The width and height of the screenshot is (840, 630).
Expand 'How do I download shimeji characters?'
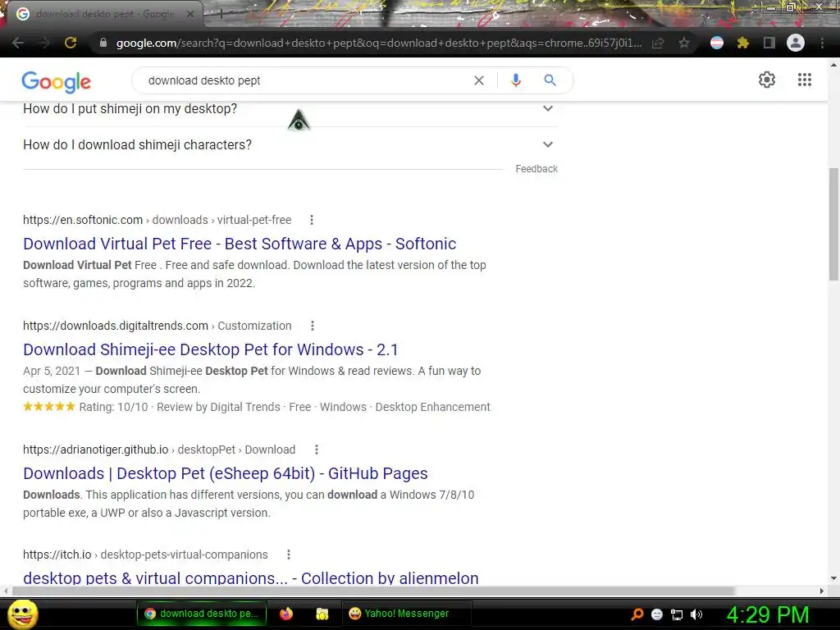tap(290, 144)
